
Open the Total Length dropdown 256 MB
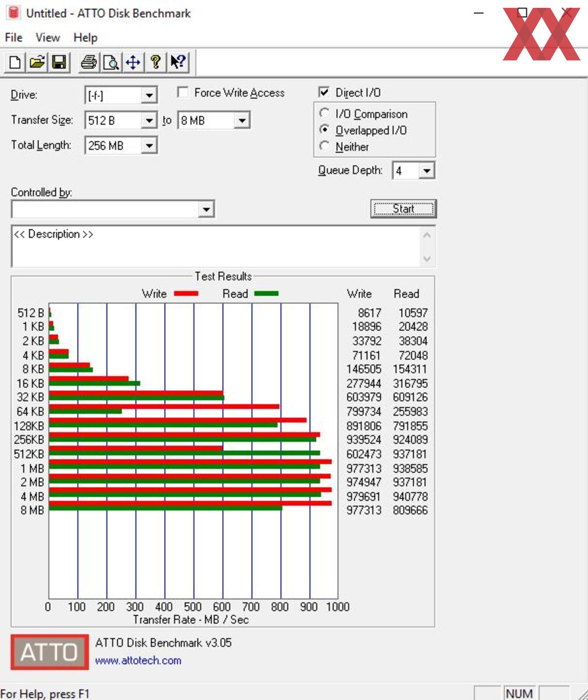149,145
